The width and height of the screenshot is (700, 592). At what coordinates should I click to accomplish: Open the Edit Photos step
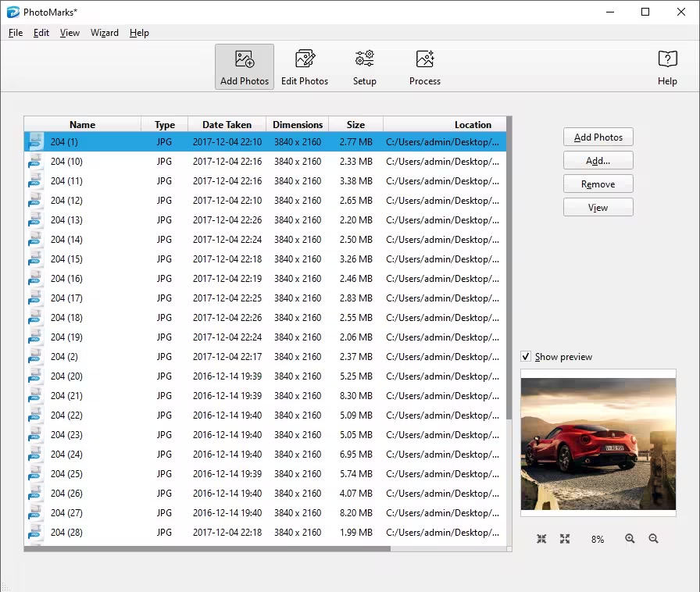(x=305, y=67)
